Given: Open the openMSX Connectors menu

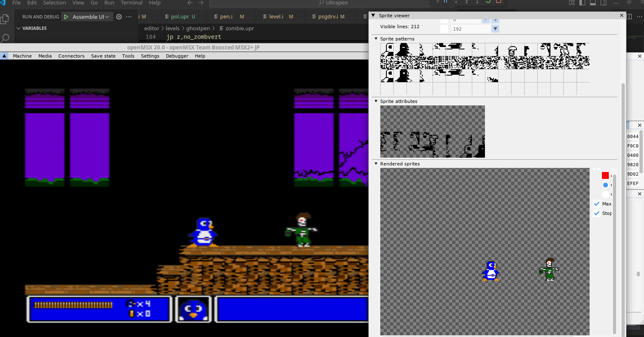Looking at the screenshot, I should tap(71, 56).
